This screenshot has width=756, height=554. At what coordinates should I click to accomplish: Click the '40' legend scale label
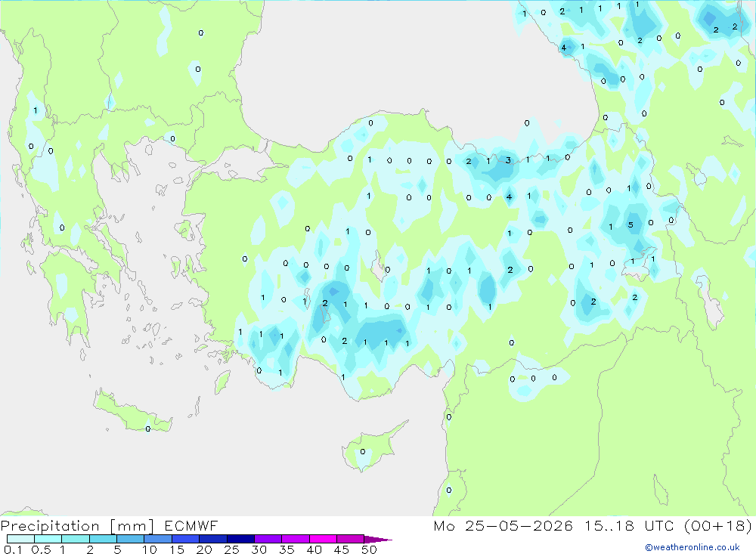[x=314, y=549]
